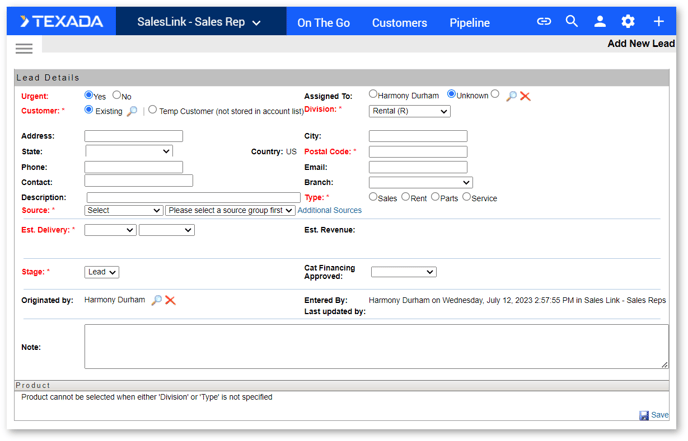Click the plus icon in header
This screenshot has height=441, width=688.
point(659,21)
